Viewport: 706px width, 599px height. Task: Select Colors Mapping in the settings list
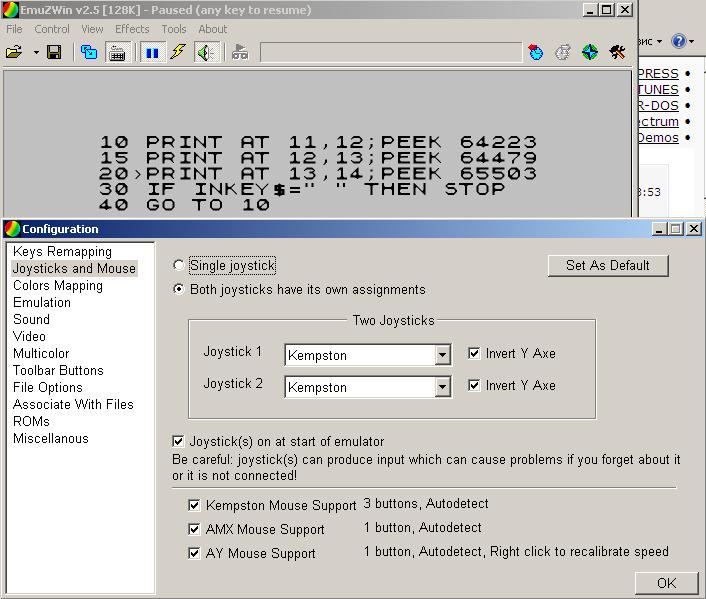click(x=58, y=286)
